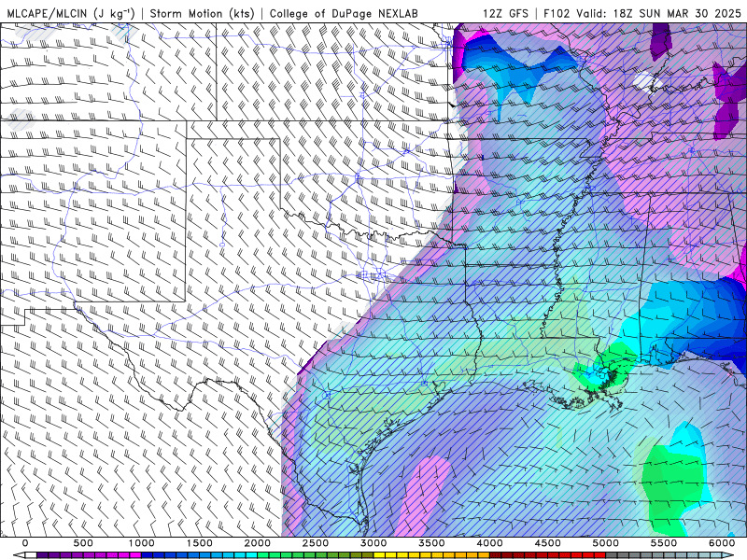Viewport: 747px width, 560px height.
Task: Click the left arrow end of the color bar
Action: tap(19, 555)
